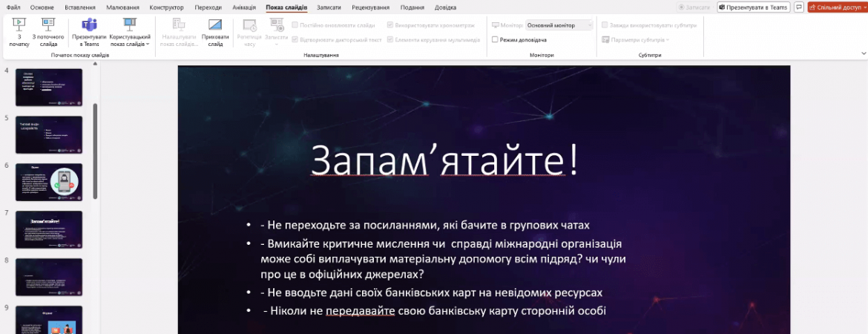
Task: Click the top-right Записати record button
Action: pyautogui.click(x=694, y=7)
